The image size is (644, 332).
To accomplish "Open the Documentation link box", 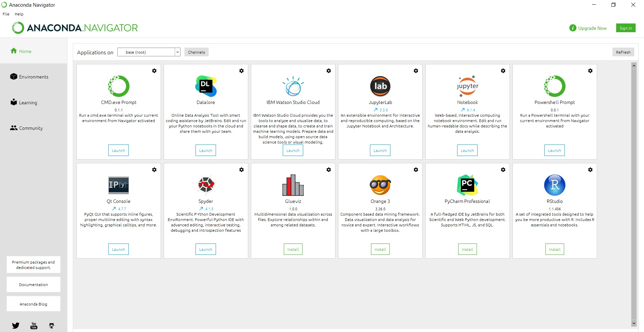I will [x=34, y=284].
